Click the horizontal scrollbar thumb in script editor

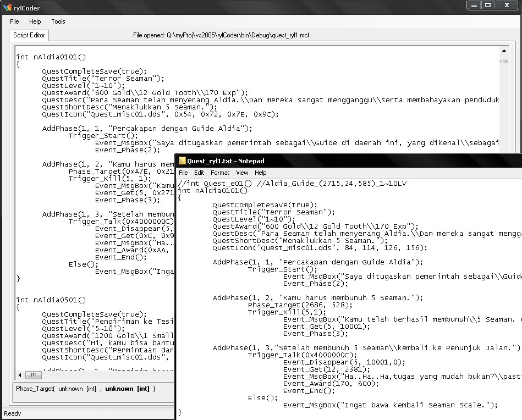pyautogui.click(x=34, y=375)
